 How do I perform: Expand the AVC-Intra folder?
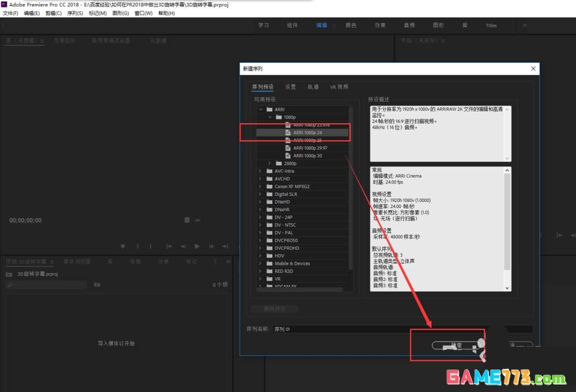260,171
